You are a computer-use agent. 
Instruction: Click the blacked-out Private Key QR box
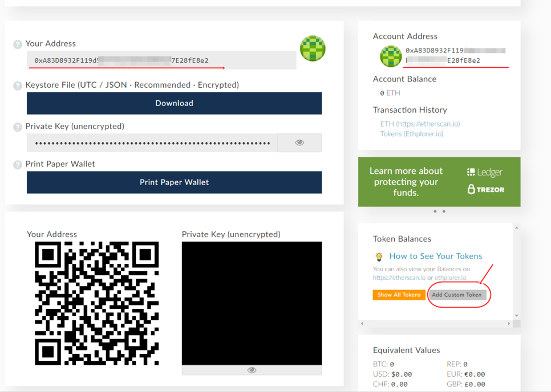point(252,303)
